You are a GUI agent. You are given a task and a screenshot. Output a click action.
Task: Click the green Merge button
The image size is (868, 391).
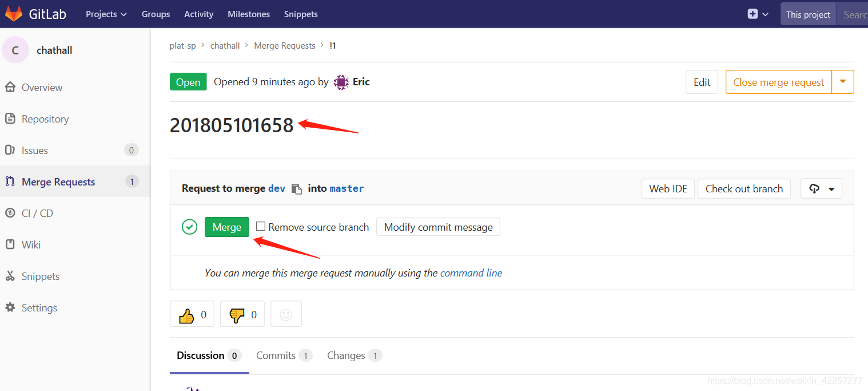(x=227, y=227)
